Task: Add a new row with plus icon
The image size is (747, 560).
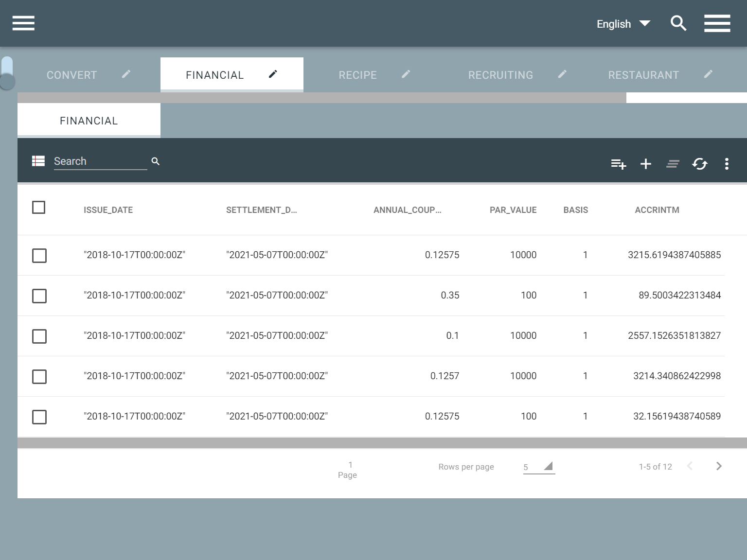Action: click(645, 164)
